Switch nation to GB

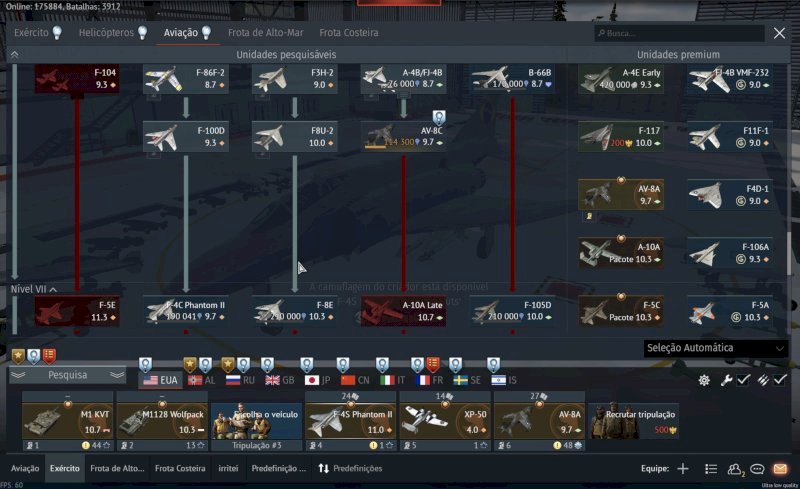click(280, 380)
